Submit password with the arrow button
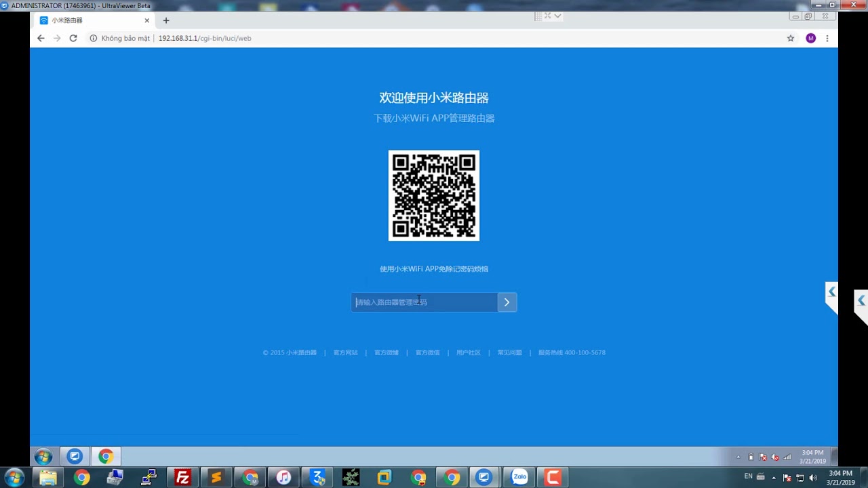Viewport: 868px width, 488px height. [x=507, y=302]
